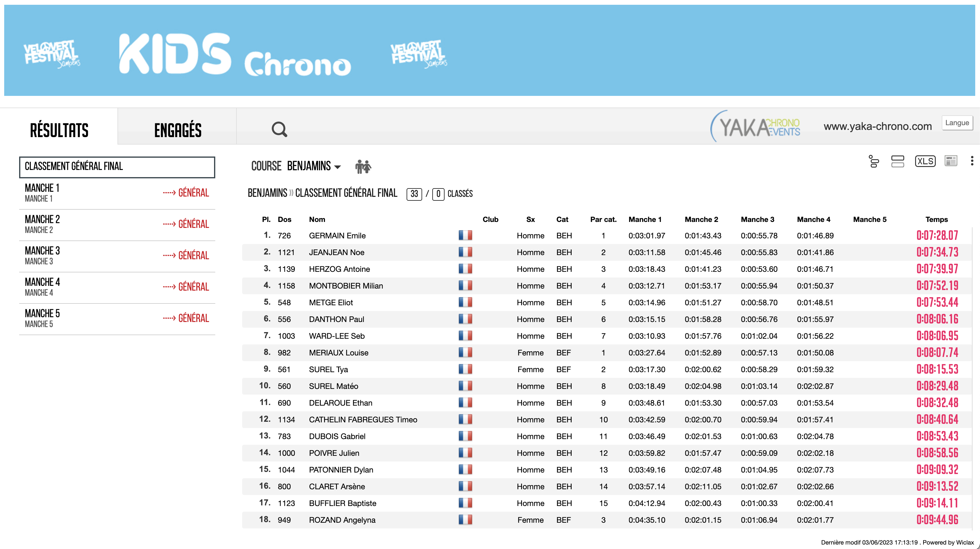Sort by the Club column header
The height and width of the screenshot is (549, 980).
click(490, 219)
